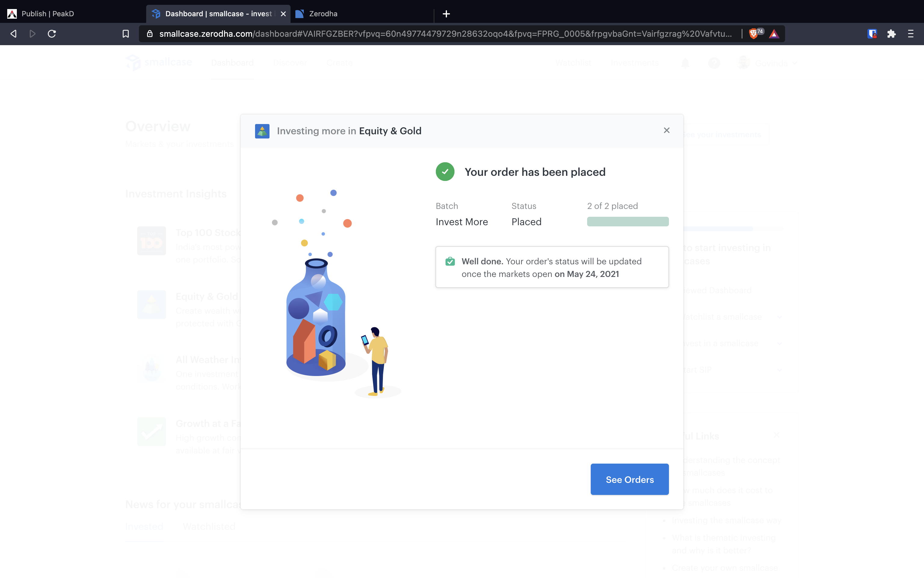Switch to the Publish | PeakD browser tab

(x=72, y=14)
